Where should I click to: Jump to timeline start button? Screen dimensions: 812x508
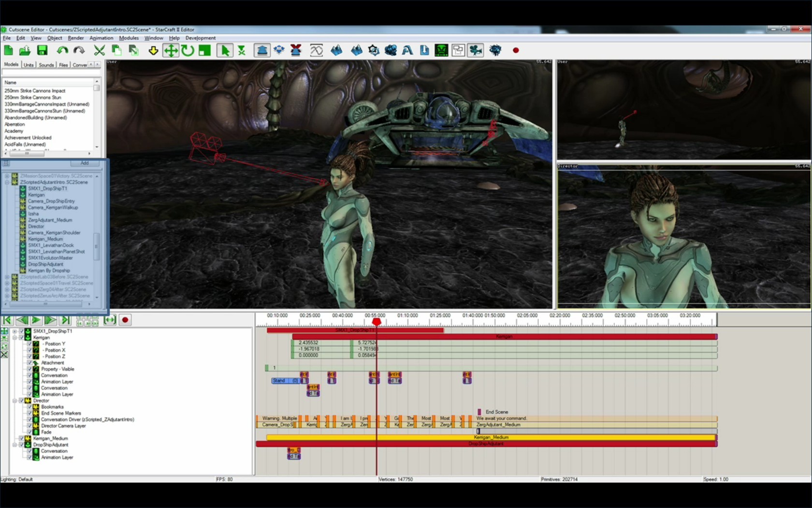pos(7,320)
